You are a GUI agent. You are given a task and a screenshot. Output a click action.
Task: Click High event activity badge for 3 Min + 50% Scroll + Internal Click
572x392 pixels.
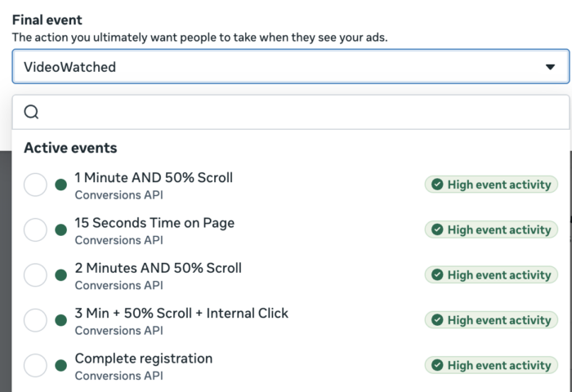coord(491,320)
